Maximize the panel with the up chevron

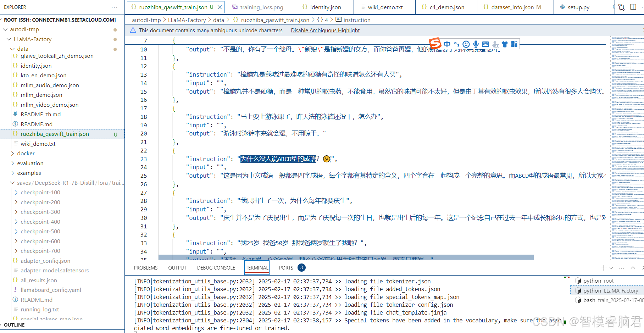click(633, 268)
